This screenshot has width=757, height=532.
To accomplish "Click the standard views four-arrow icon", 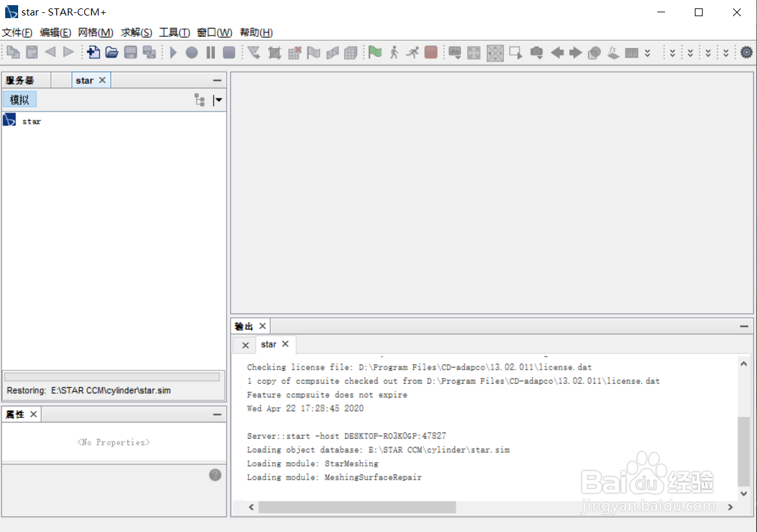I will [495, 52].
